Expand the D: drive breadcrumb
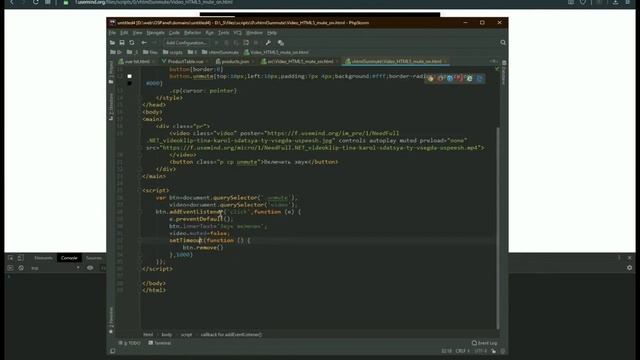This screenshot has width=640, height=360. tap(116, 52)
